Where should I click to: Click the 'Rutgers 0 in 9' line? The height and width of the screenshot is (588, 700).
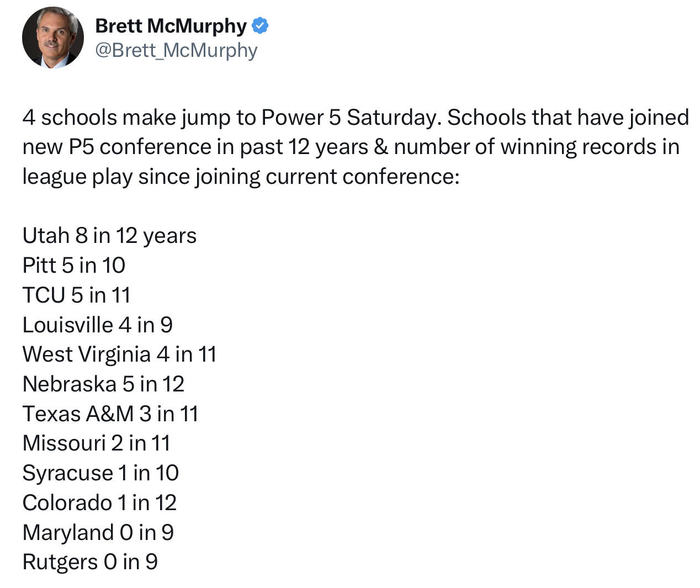[x=90, y=562]
